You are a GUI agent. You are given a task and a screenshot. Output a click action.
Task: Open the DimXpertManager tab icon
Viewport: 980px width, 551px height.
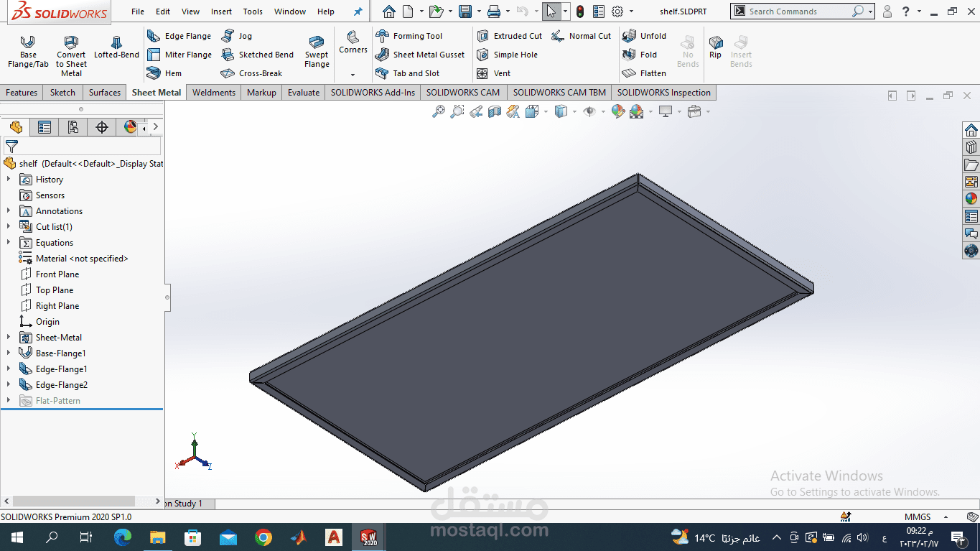(102, 127)
